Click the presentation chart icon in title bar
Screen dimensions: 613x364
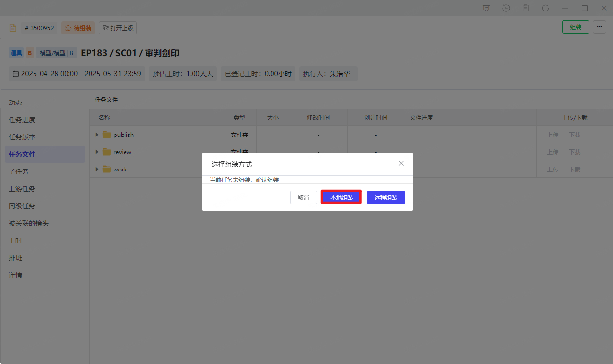coord(487,8)
